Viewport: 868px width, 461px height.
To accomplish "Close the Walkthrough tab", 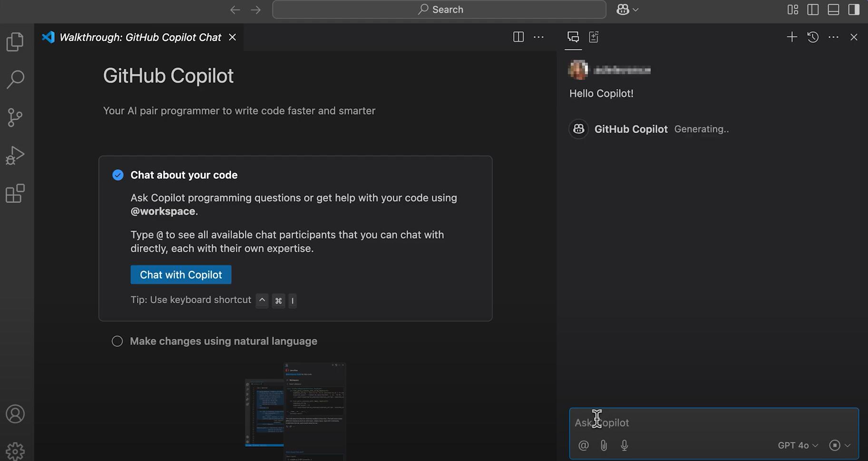I will tap(232, 37).
